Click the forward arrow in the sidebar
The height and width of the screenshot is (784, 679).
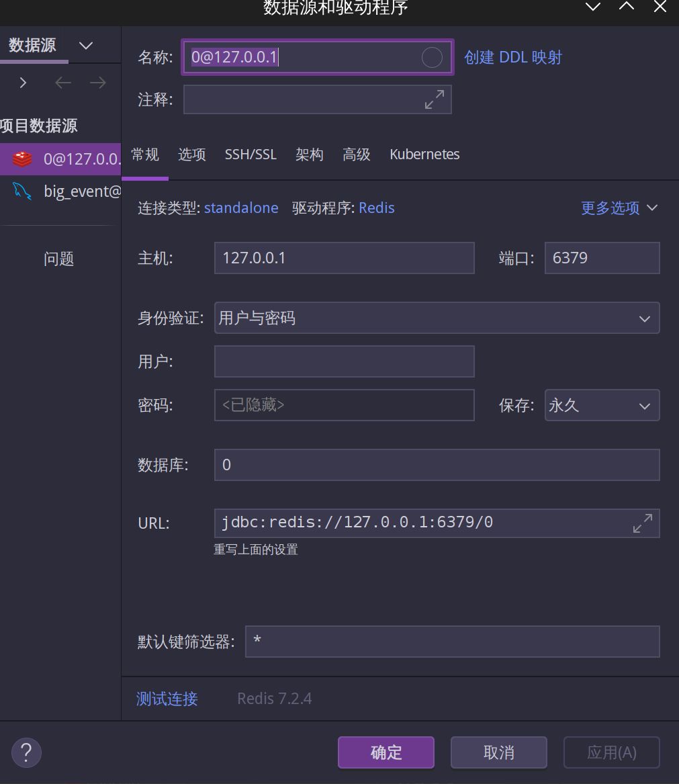[x=98, y=83]
